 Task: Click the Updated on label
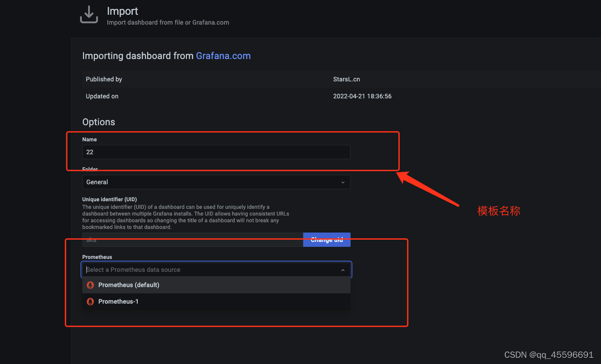click(102, 96)
